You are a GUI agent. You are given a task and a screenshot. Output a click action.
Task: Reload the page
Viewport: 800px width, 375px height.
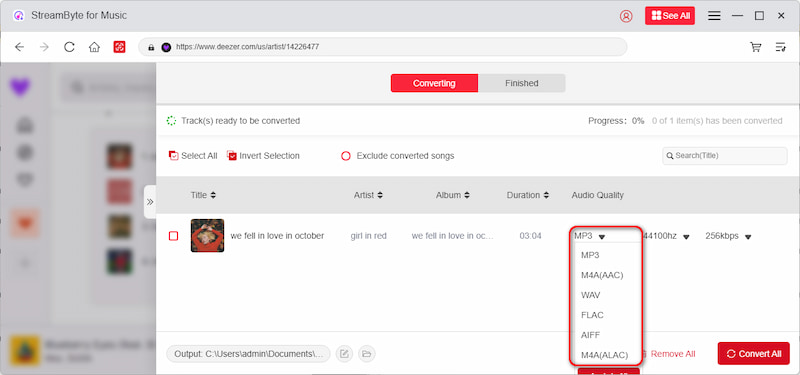click(69, 47)
